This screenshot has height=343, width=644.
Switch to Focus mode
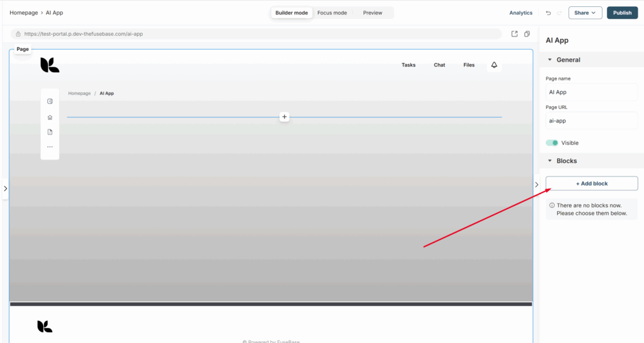click(331, 13)
